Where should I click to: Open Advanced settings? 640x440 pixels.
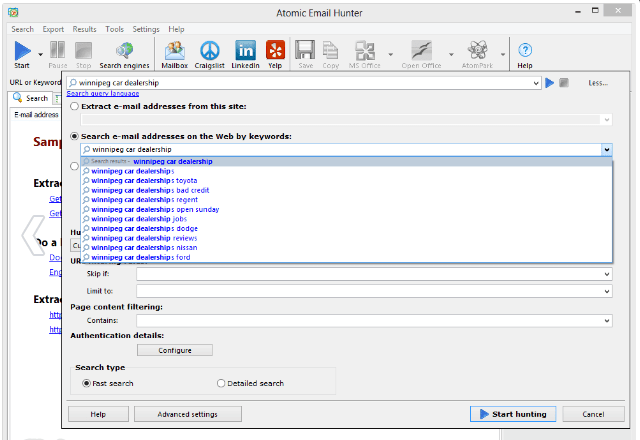click(188, 414)
